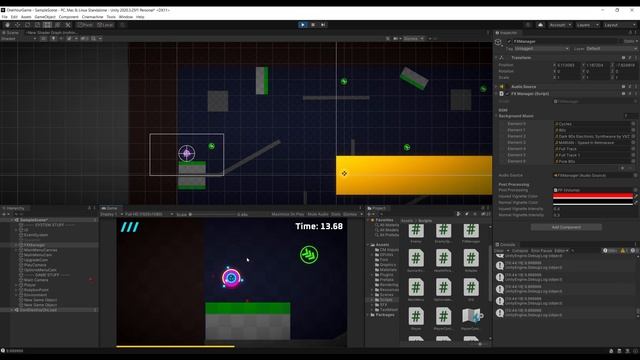Toggle Local/Global handle rotation

click(x=105, y=25)
